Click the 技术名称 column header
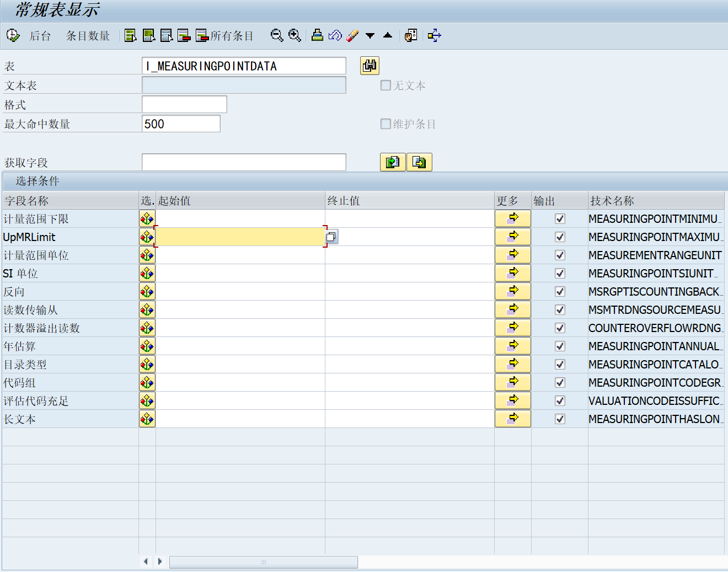The height and width of the screenshot is (572, 728). click(x=656, y=201)
